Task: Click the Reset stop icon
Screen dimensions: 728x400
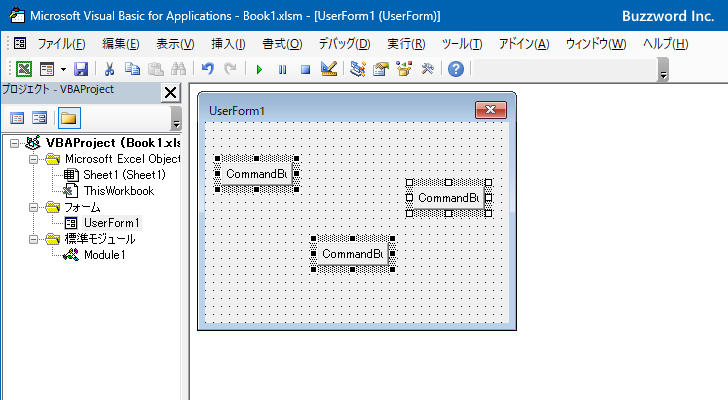Action: pyautogui.click(x=305, y=70)
